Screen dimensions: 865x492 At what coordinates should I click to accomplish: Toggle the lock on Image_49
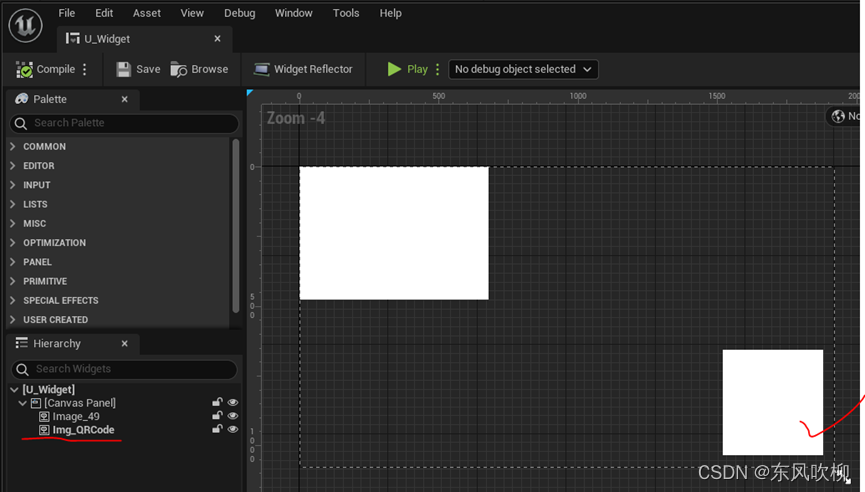tap(217, 415)
